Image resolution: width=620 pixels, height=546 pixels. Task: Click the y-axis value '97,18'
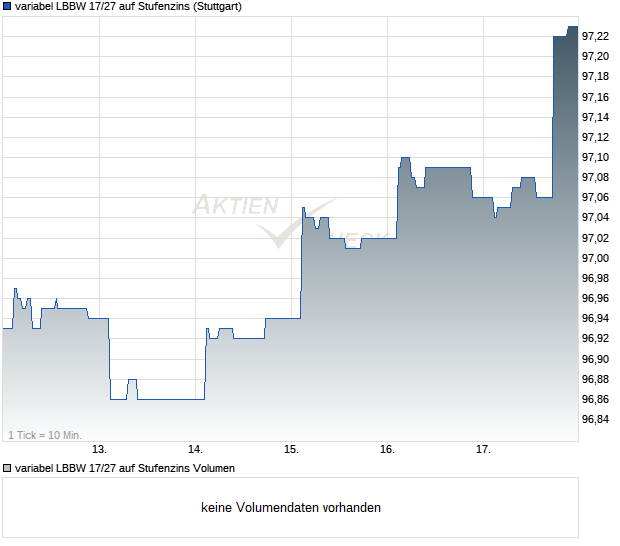(x=595, y=77)
